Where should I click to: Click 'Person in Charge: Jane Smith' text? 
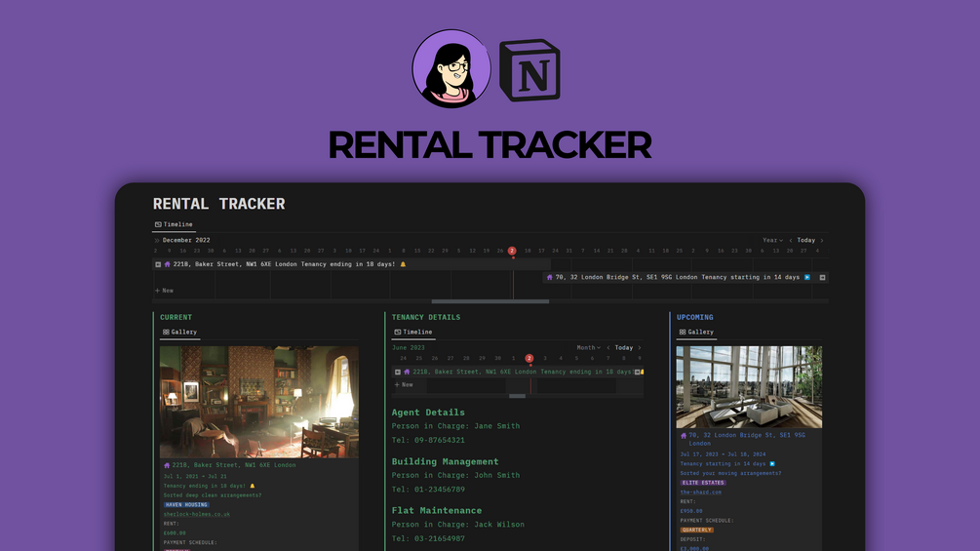pos(455,426)
